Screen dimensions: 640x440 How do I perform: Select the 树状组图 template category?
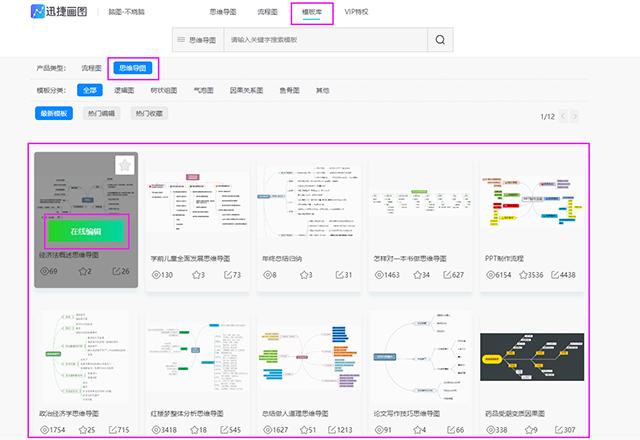click(x=164, y=90)
